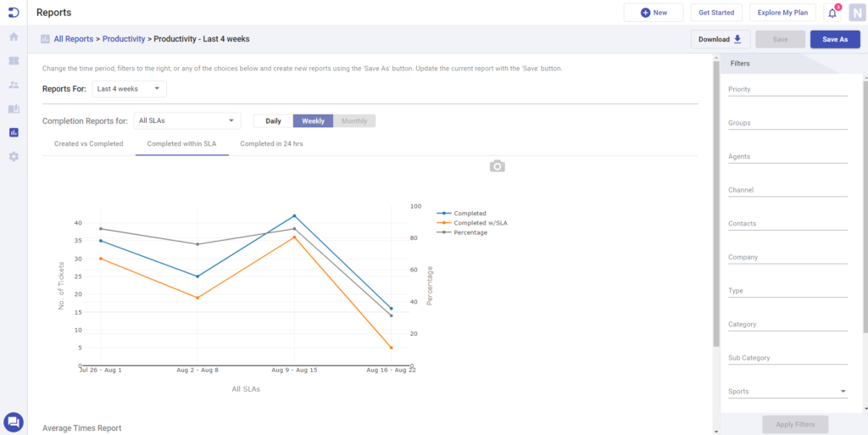Image resolution: width=868 pixels, height=435 pixels.
Task: Open the Completed in 24 hrs tab
Action: click(271, 144)
